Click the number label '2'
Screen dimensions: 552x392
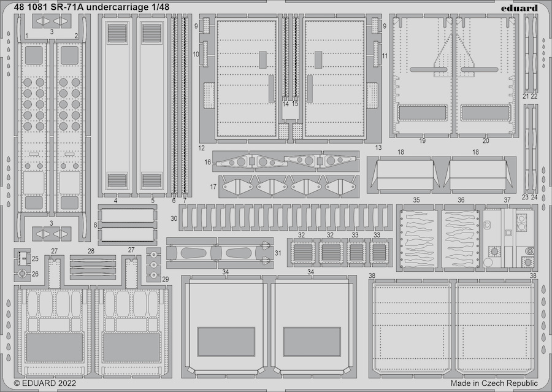click(76, 36)
